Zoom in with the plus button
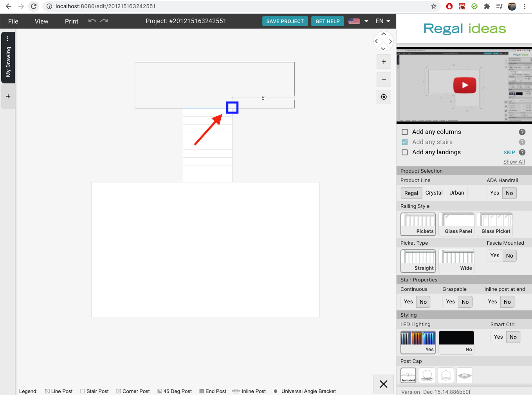 coord(384,62)
